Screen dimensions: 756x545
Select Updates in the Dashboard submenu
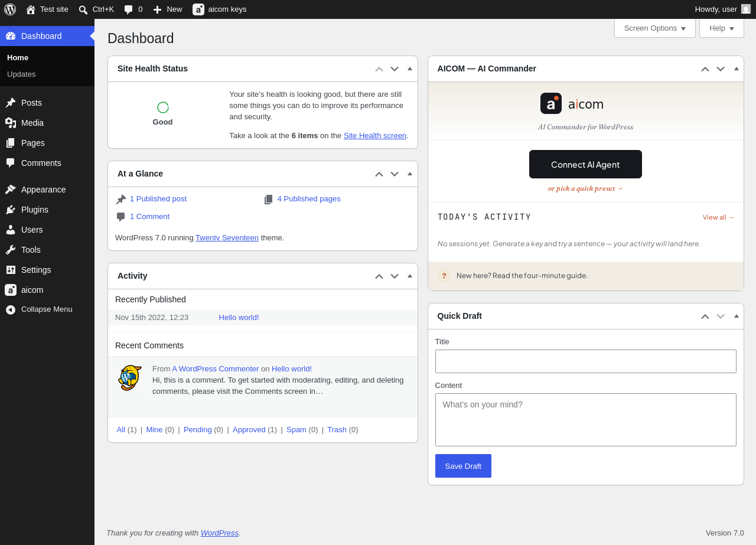pyautogui.click(x=21, y=74)
